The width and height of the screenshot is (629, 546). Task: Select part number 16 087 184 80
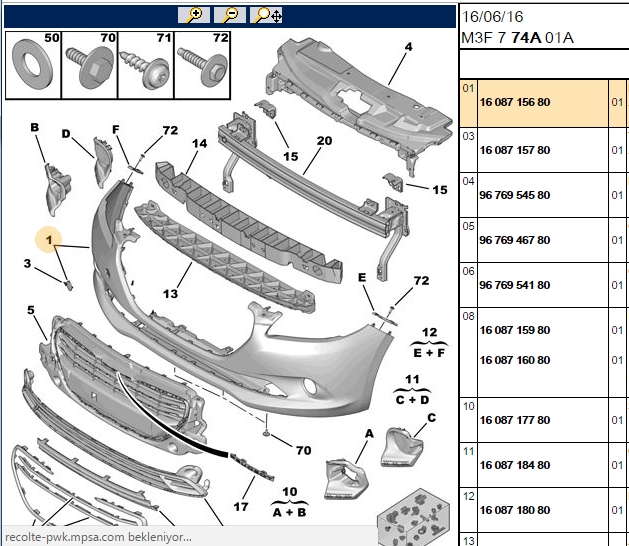515,465
